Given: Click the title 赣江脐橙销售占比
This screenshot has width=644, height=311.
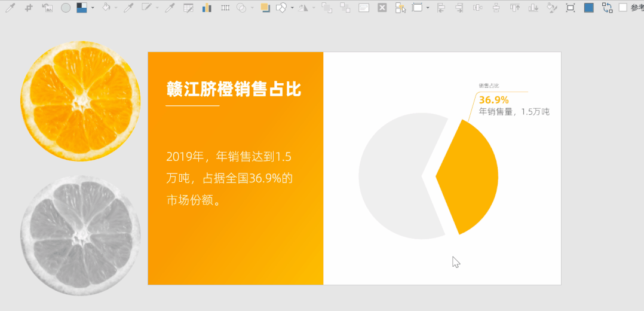Looking at the screenshot, I should click(234, 89).
